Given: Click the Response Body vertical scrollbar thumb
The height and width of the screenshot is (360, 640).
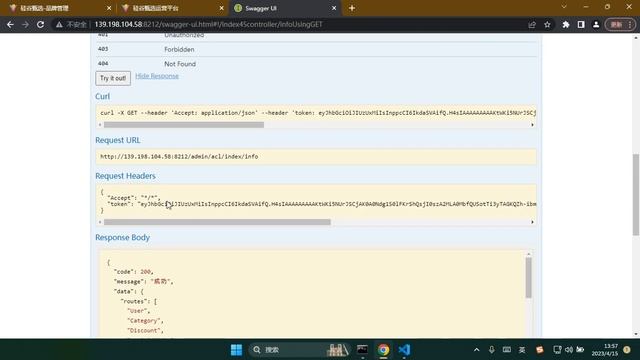Looking at the screenshot, I should [529, 278].
